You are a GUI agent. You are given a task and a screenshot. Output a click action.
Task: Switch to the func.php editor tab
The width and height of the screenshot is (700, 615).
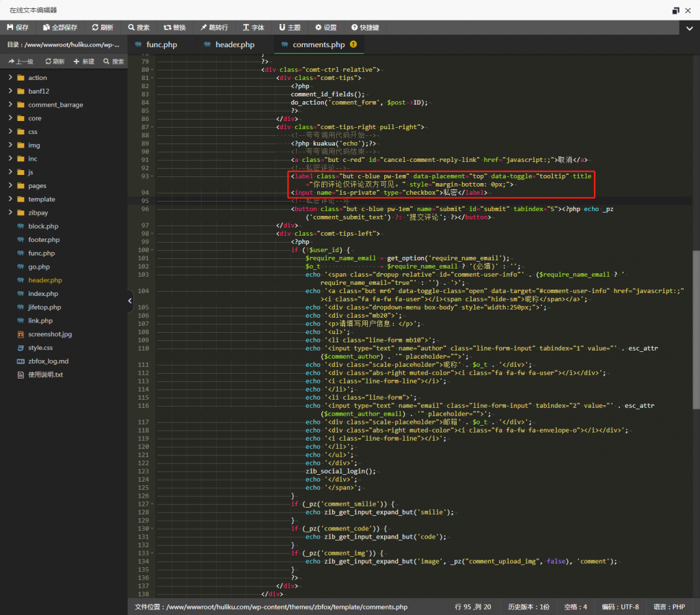pos(161,45)
